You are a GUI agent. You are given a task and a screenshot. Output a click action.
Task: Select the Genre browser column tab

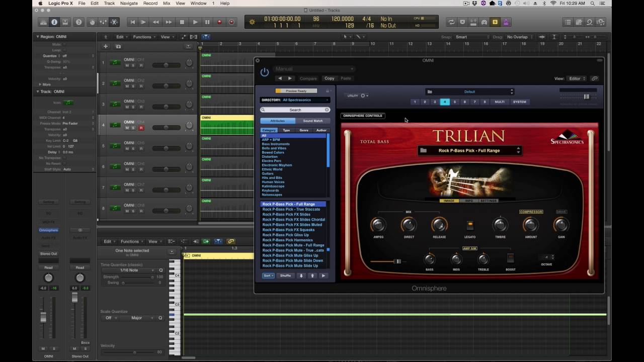click(x=304, y=130)
